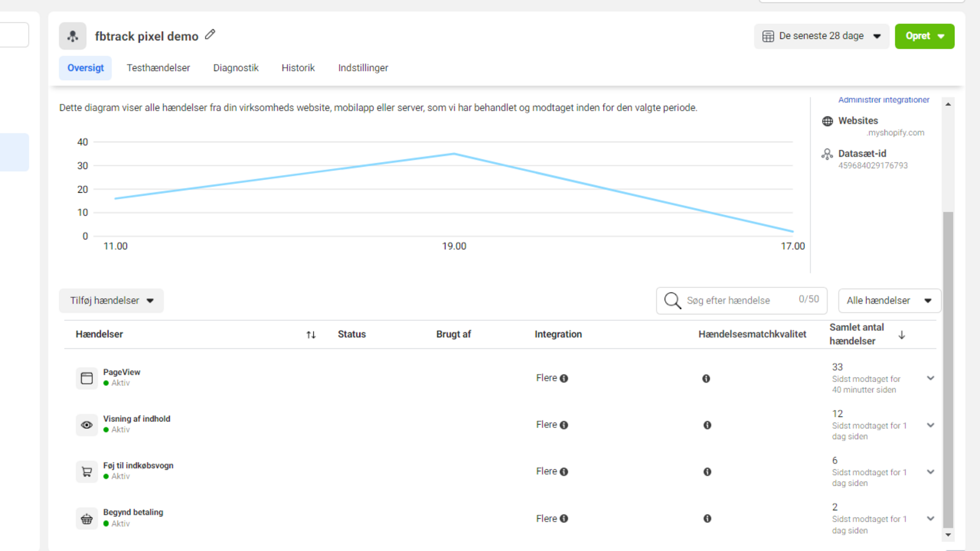Click the scrollbar up arrow

pyautogui.click(x=948, y=105)
